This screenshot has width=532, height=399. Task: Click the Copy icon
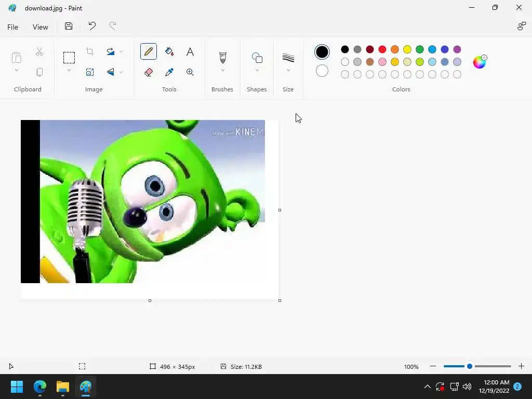39,72
